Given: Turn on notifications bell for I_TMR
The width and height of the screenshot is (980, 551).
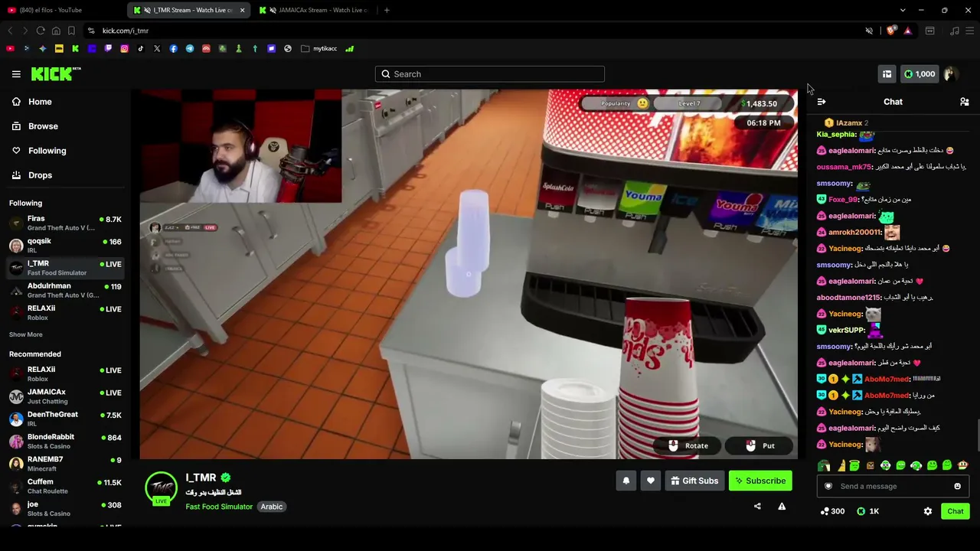Looking at the screenshot, I should click(626, 481).
